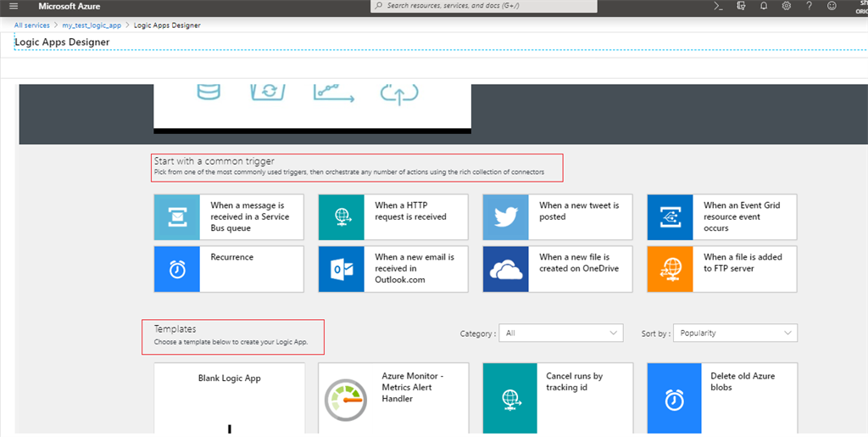Click the feedback smiley icon
Image resolution: width=868 pixels, height=437 pixels.
coord(832,6)
